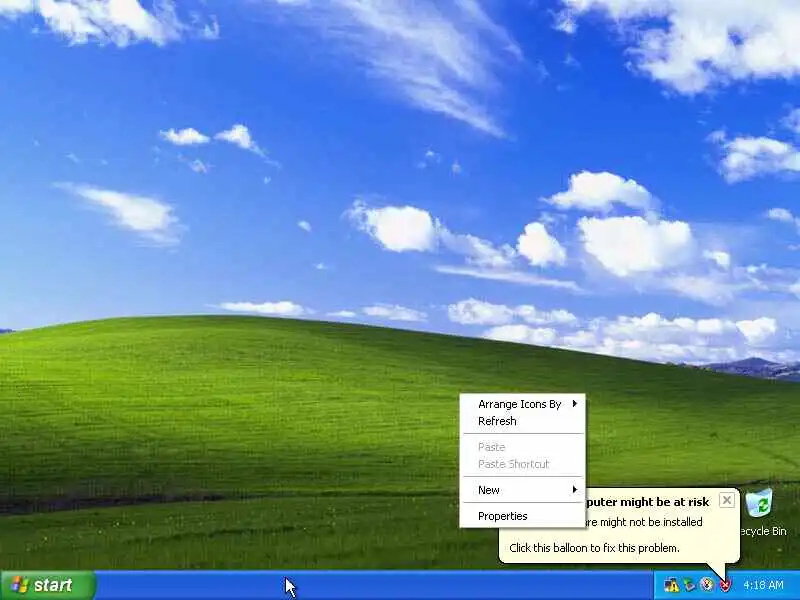
Task: Click the red security shield tray icon
Action: pos(724,585)
